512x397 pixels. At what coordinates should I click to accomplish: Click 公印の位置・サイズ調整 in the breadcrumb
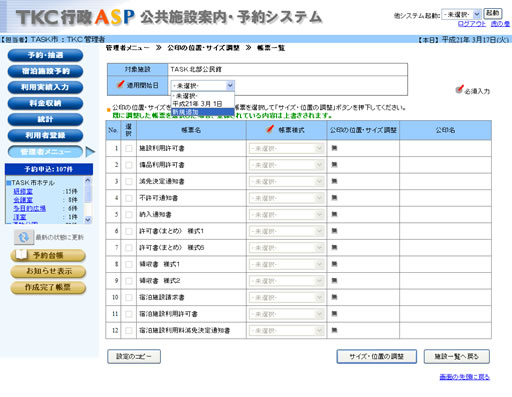coord(203,48)
